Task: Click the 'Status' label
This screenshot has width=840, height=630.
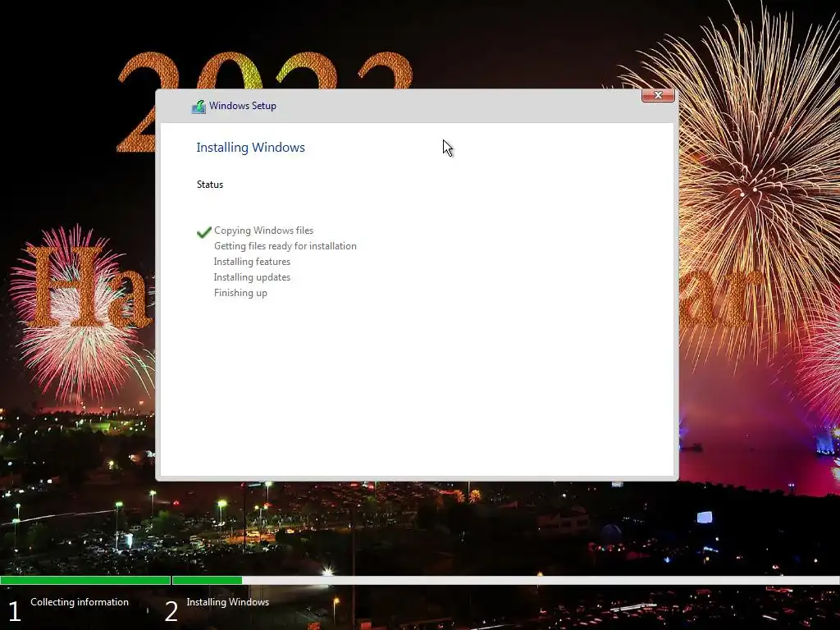Action: (210, 185)
